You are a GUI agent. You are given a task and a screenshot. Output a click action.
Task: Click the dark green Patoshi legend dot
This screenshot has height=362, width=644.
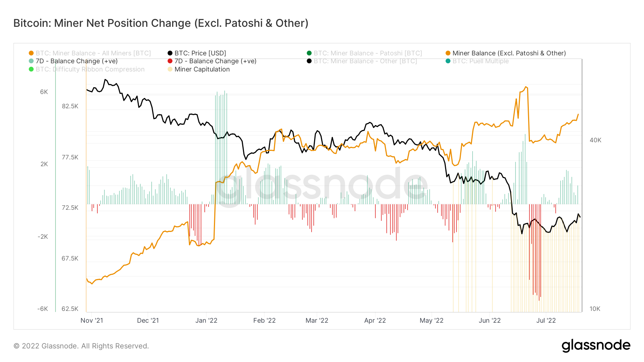(x=309, y=53)
